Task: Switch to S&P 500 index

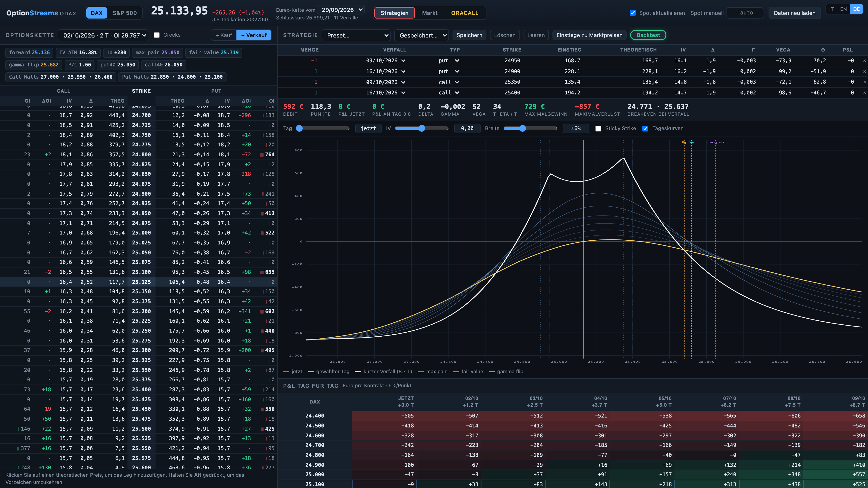Action: 125,13
